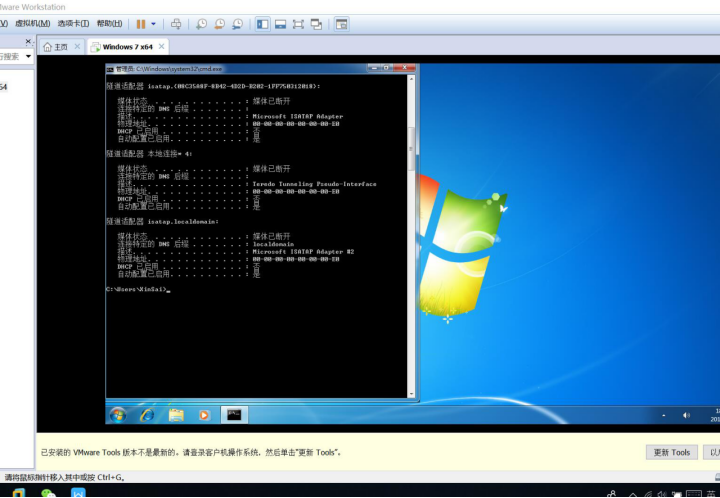
Task: Enter full screen mode icon
Action: click(298, 24)
